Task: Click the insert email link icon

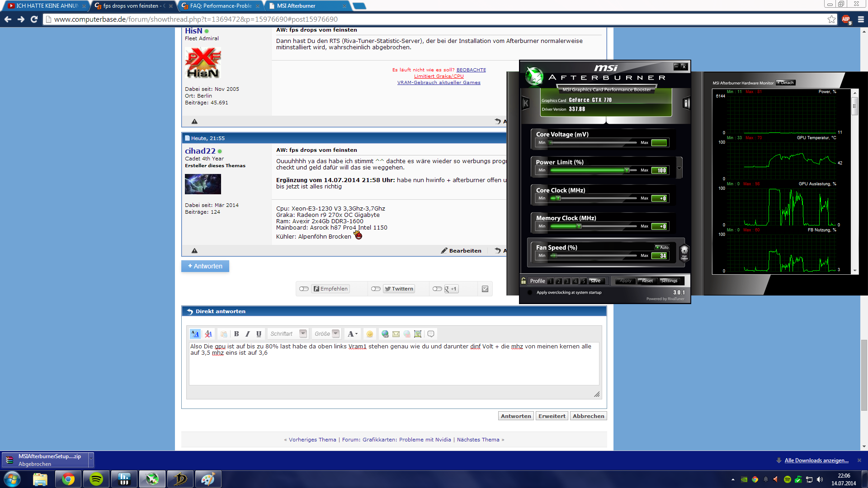Action: [396, 334]
